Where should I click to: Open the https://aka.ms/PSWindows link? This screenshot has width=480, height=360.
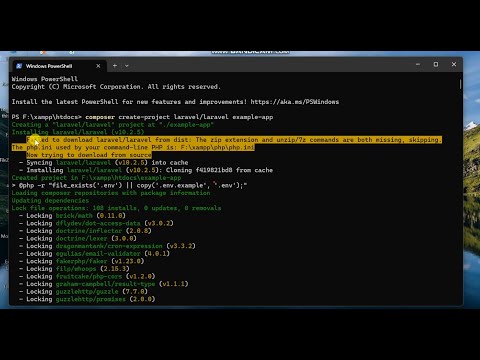[x=295, y=102]
